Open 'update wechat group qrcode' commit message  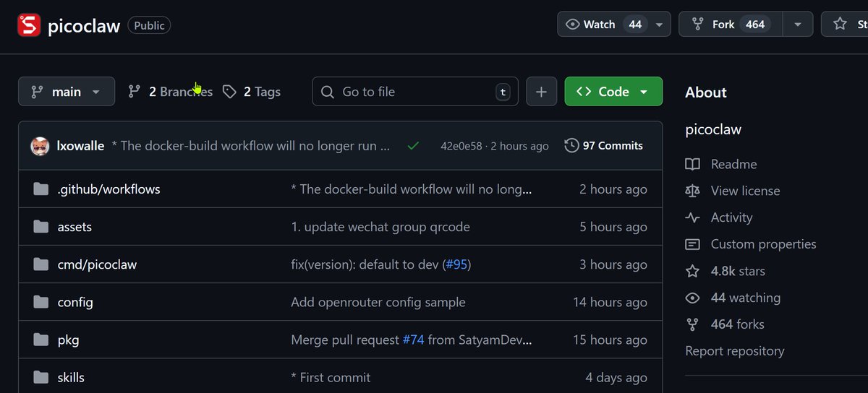click(x=380, y=227)
